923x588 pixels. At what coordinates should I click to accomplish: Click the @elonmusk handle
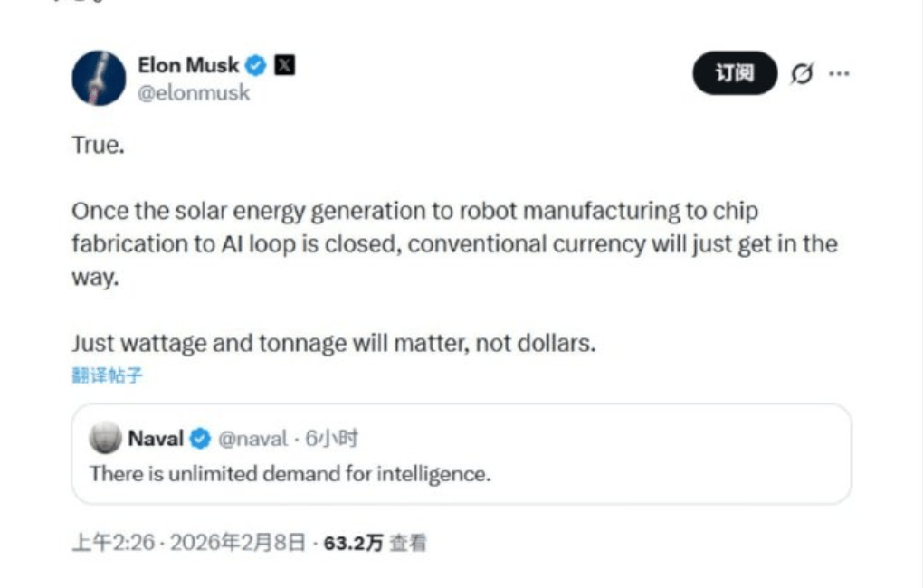193,92
